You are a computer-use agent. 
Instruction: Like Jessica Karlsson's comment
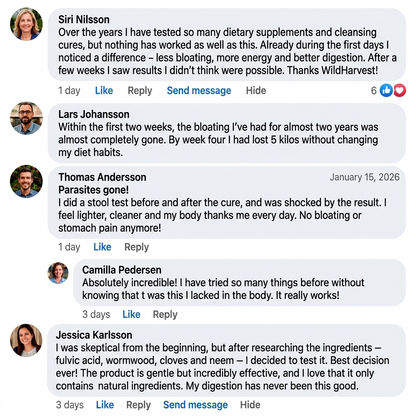[105, 405]
